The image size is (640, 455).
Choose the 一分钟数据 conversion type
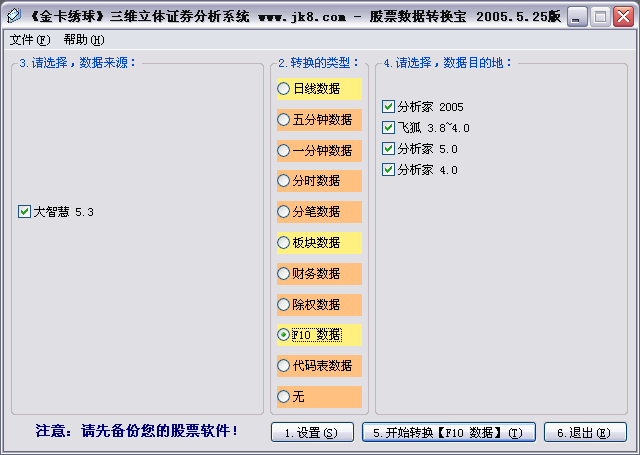coord(283,151)
